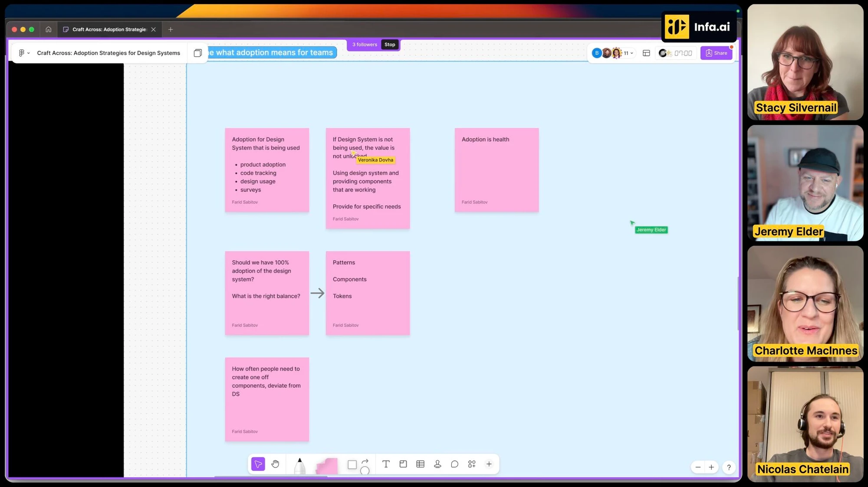Open a new tab with the plus

pyautogui.click(x=171, y=29)
